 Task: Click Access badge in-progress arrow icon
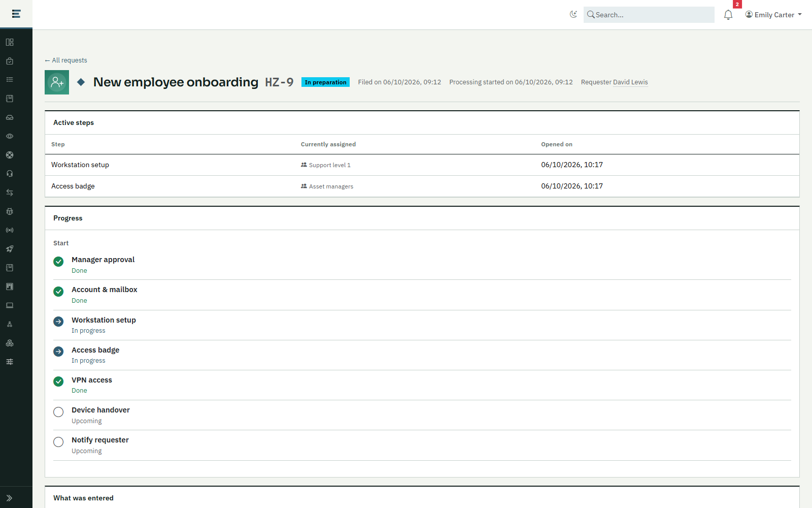pos(58,352)
